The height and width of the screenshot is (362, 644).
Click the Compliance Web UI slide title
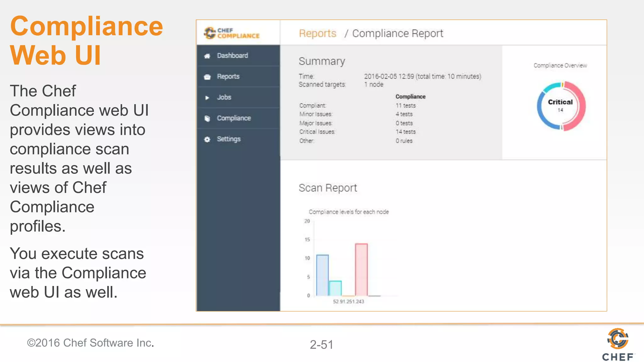pos(86,41)
